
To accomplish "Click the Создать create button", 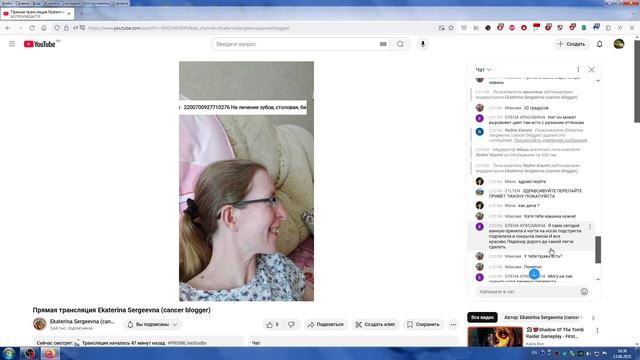I will (571, 44).
